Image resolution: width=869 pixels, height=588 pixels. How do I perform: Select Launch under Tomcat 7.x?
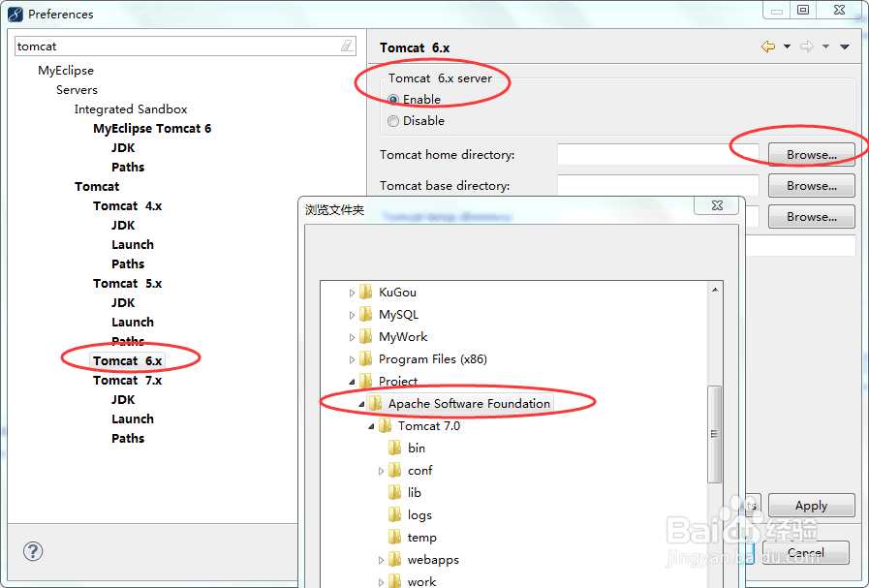coord(133,419)
